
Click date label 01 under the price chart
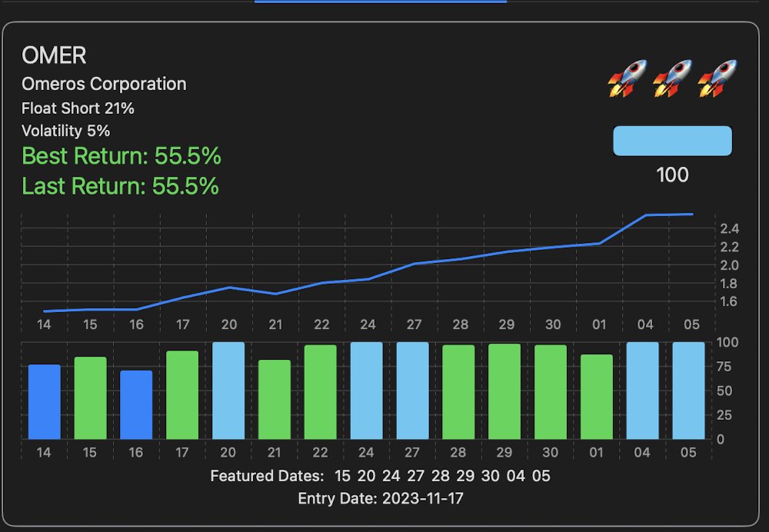pos(599,324)
